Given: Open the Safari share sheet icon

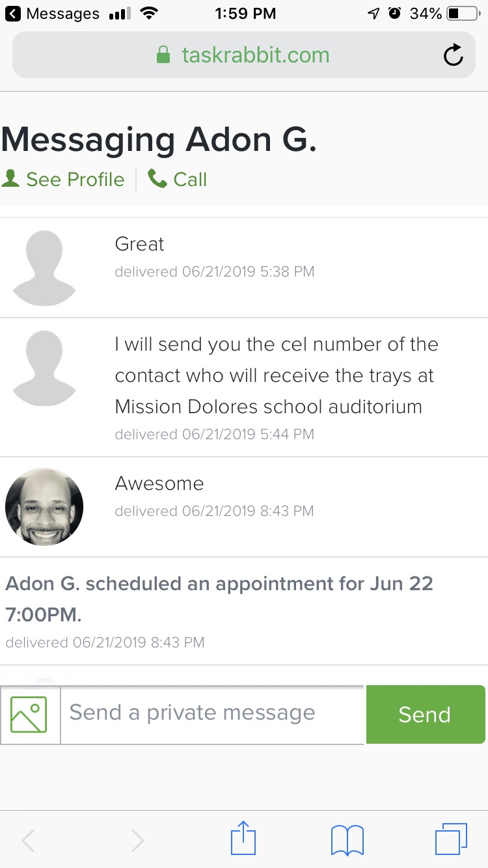Looking at the screenshot, I should pos(243,839).
